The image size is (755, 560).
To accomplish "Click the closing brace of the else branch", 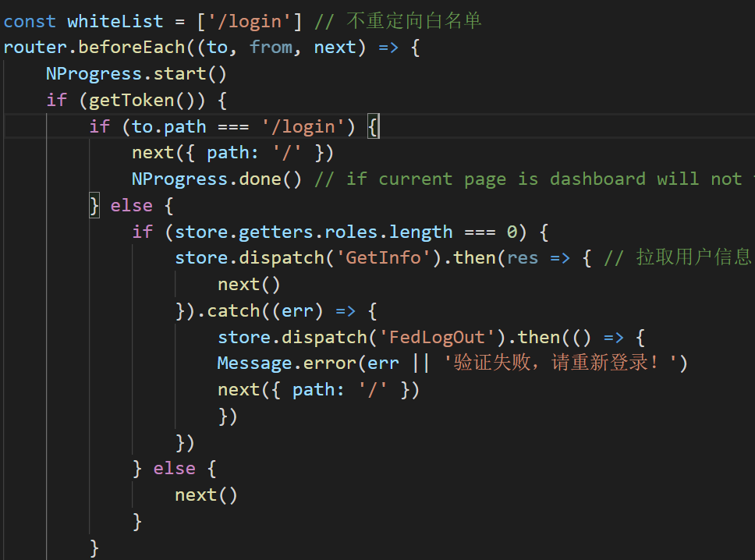I will [137, 520].
